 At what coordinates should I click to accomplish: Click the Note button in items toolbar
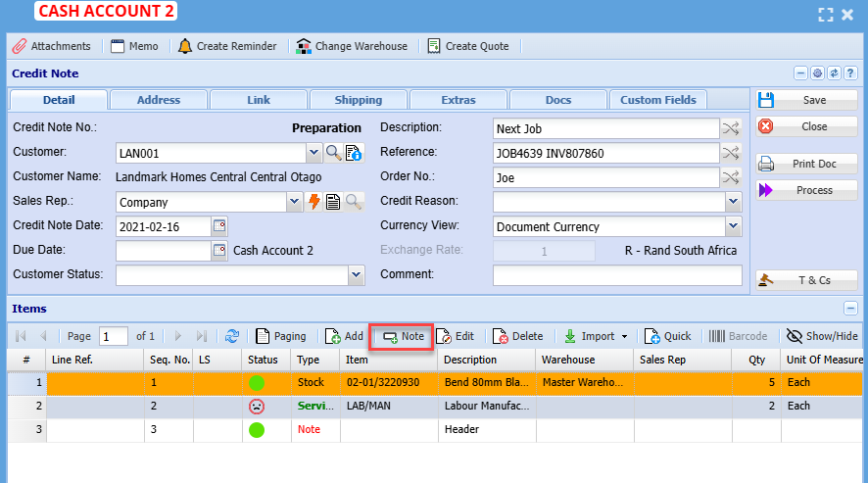tap(403, 336)
